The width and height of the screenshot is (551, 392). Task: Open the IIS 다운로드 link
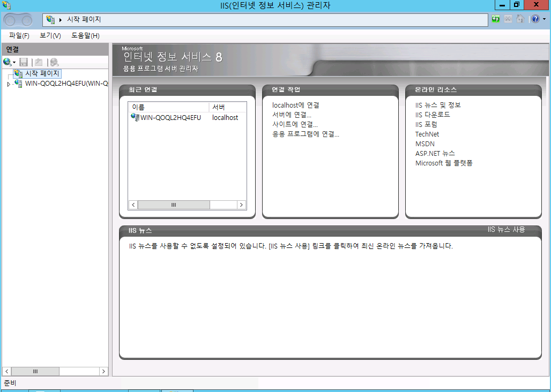[433, 115]
